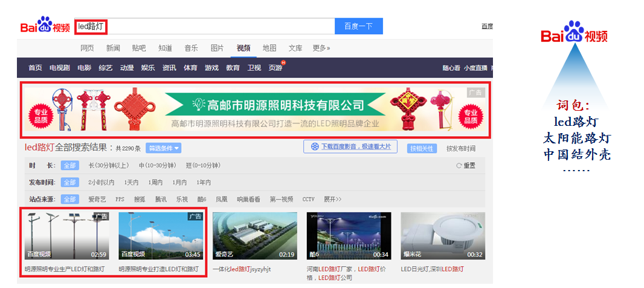Open 资讯 in the navigation bar
644x288 pixels.
tap(169, 68)
